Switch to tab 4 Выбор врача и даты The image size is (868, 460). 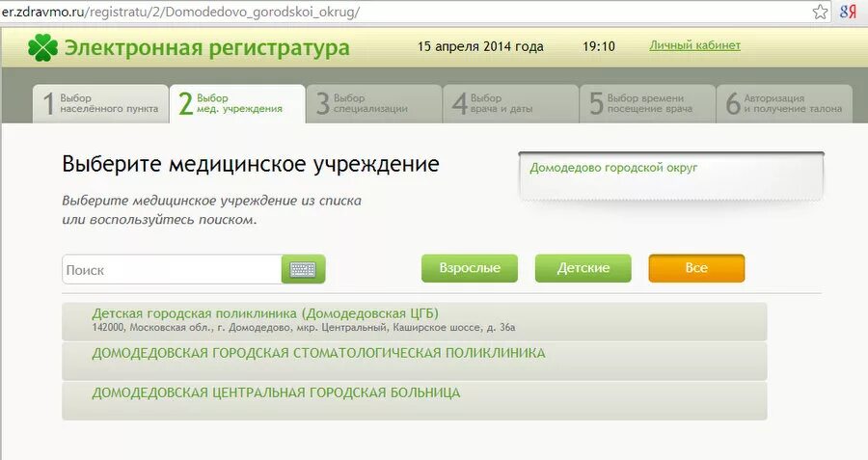click(x=511, y=103)
